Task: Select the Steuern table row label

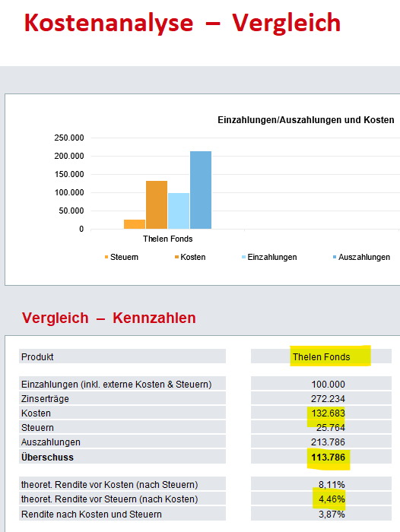Action: click(x=37, y=427)
